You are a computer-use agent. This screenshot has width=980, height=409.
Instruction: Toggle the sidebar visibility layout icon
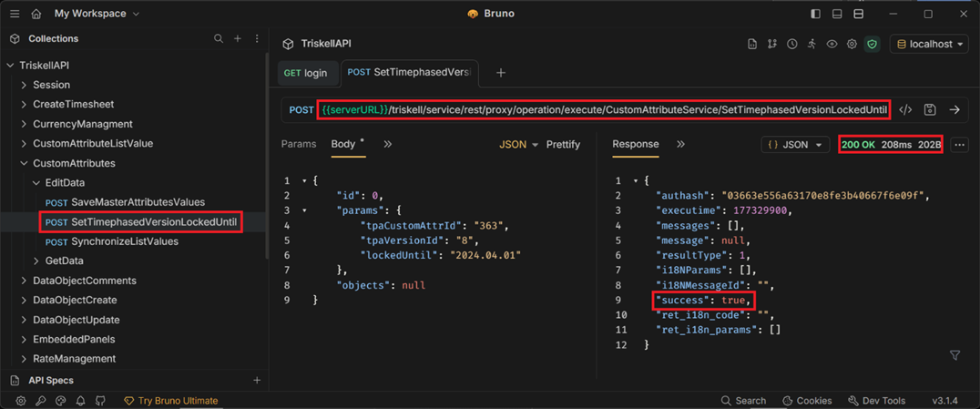pos(816,13)
